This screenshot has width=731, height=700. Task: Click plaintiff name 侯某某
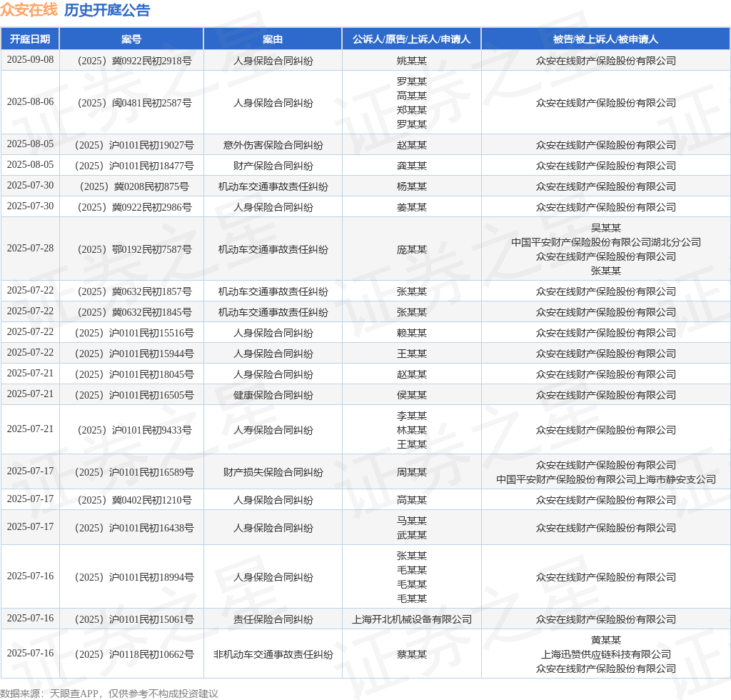coord(412,395)
